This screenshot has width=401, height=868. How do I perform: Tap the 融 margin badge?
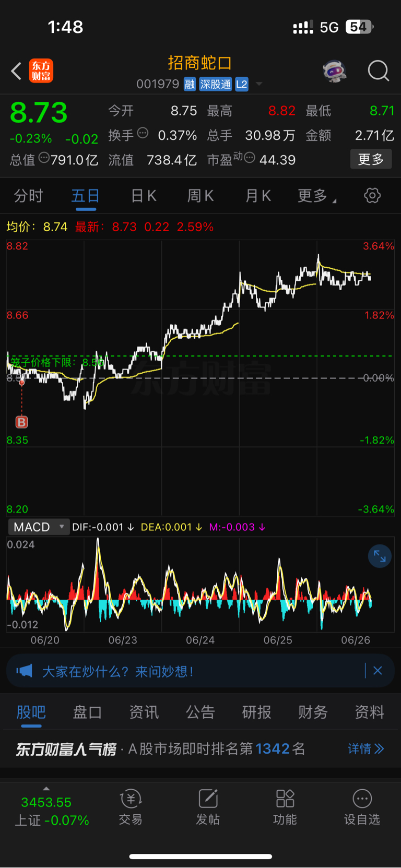click(x=190, y=84)
